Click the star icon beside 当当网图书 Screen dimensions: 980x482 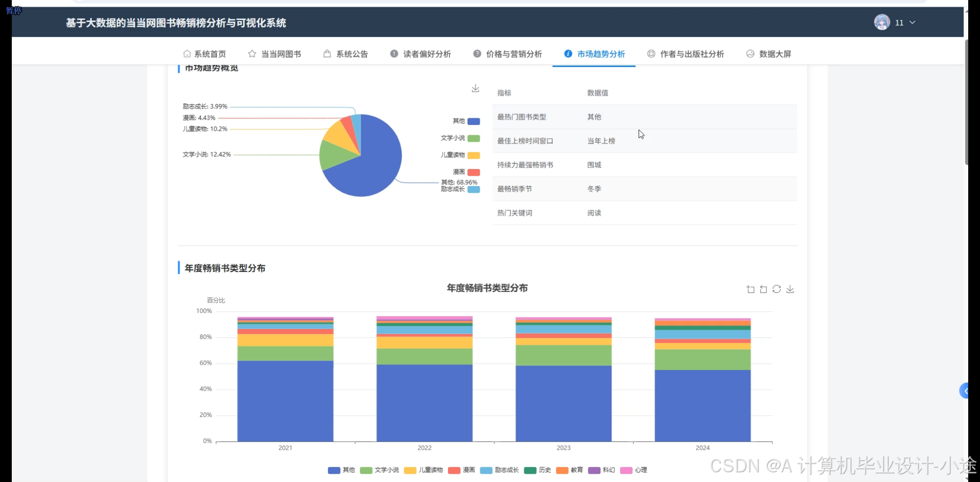(x=252, y=54)
